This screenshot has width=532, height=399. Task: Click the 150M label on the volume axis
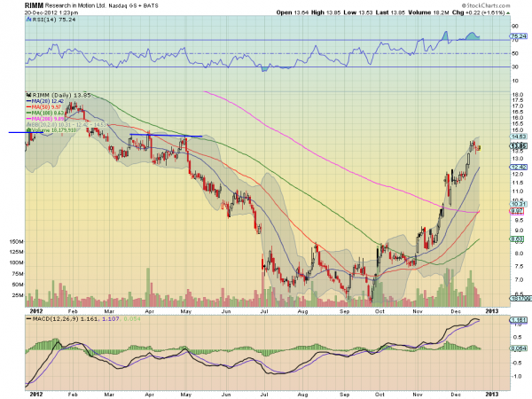pos(17,242)
